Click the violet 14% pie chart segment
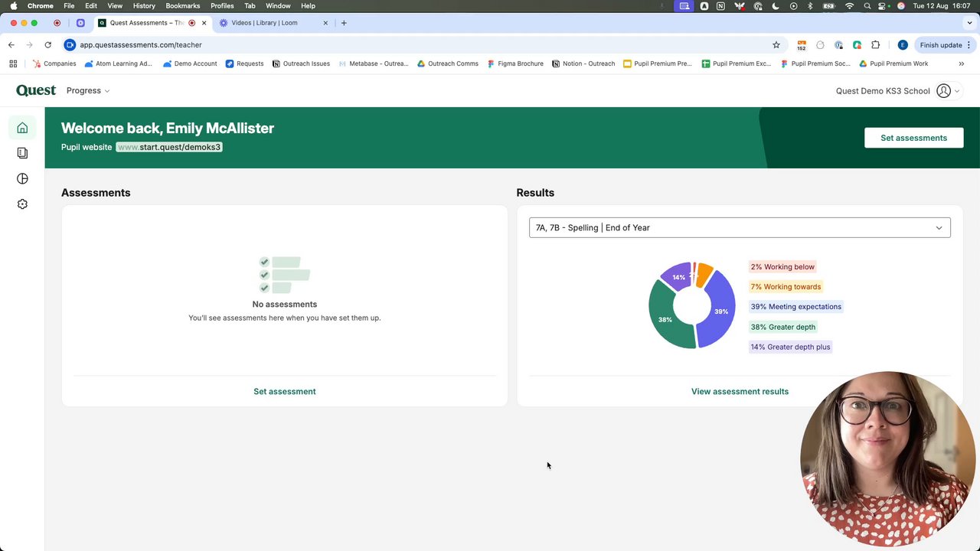 (678, 276)
